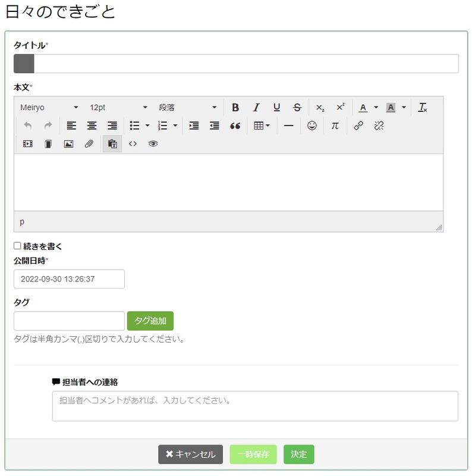472x476 pixels.
Task: Toggle the preview eye icon
Action: click(153, 144)
